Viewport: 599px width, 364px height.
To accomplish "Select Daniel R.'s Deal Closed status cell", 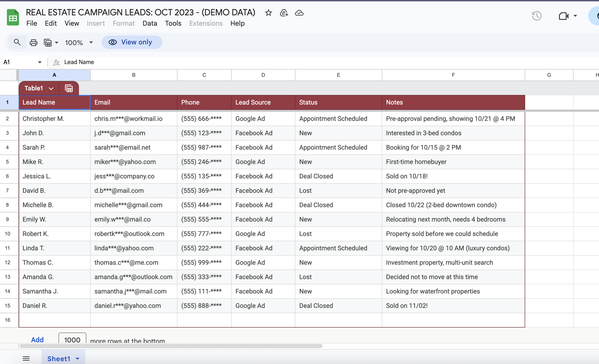I will [338, 306].
